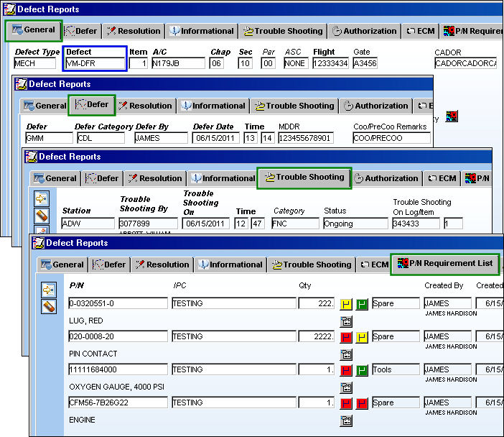Click the notes icon under PIN CONTACT row
504x437 pixels.
(x=346, y=354)
